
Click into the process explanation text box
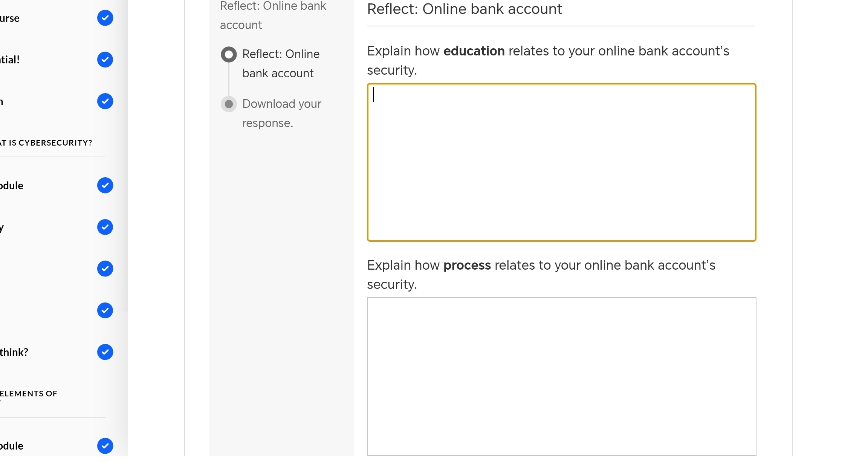[x=561, y=376]
